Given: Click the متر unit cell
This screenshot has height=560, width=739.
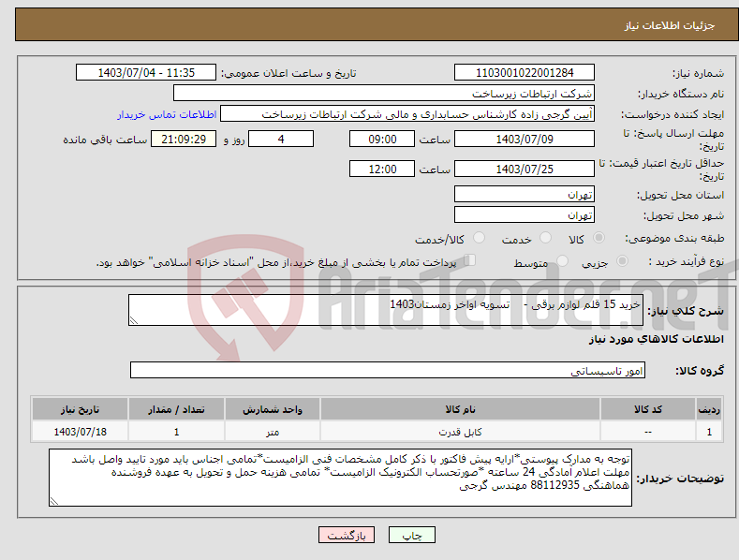Looking at the screenshot, I should [273, 432].
